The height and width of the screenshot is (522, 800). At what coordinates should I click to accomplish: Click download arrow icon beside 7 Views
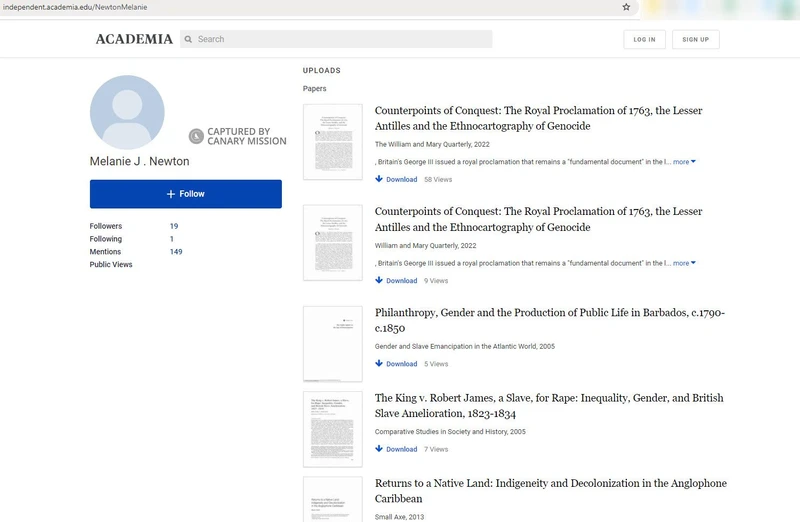pos(379,448)
